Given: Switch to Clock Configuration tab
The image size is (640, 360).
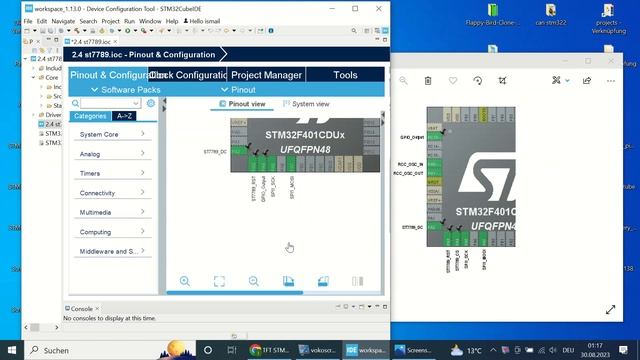Looking at the screenshot, I should click(x=187, y=75).
